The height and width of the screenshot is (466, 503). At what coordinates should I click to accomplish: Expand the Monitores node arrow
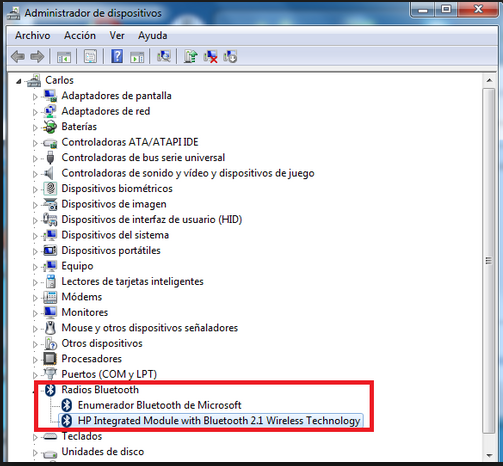tap(35, 313)
